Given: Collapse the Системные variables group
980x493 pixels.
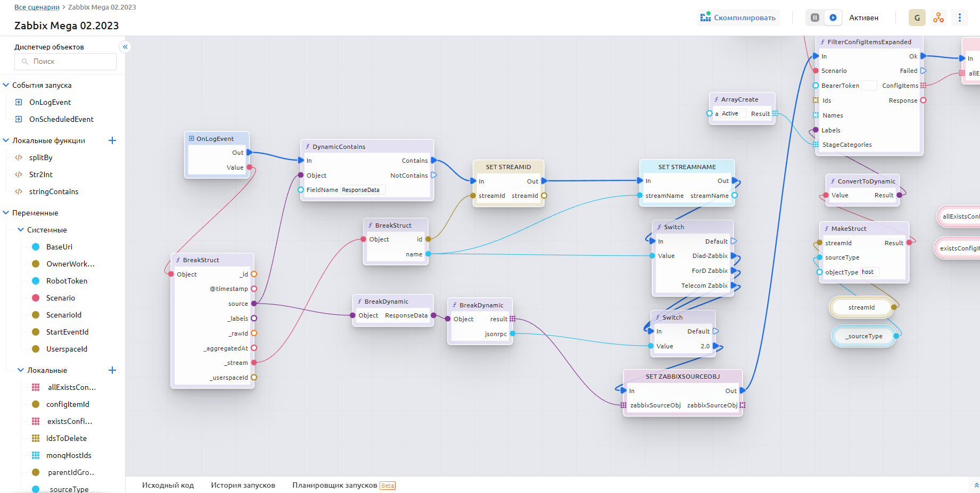Looking at the screenshot, I should coord(21,230).
